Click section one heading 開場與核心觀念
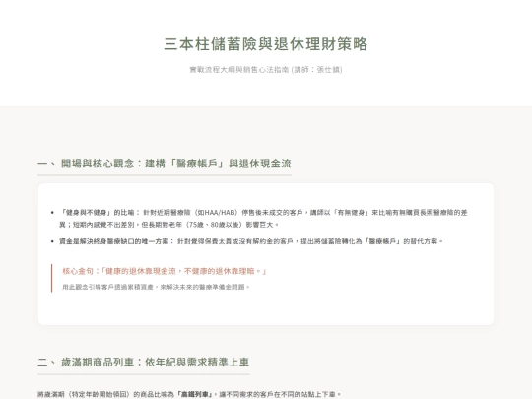Viewport: 532px width, 399px height. click(165, 164)
